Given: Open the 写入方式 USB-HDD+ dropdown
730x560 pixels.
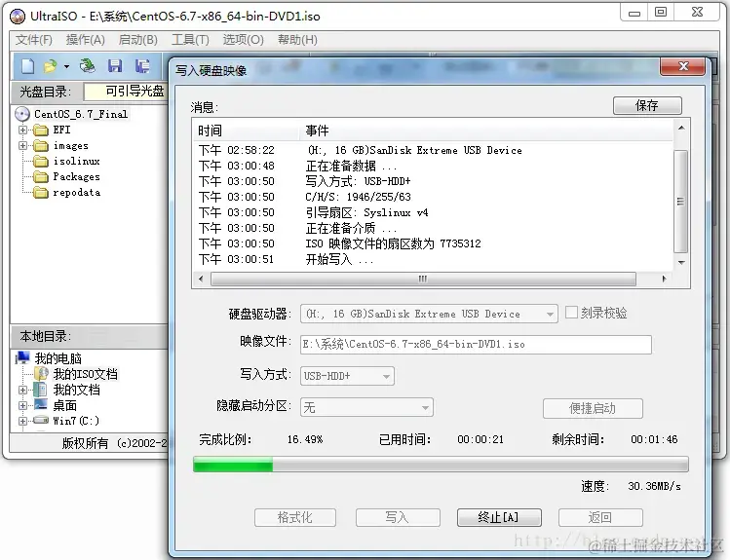Looking at the screenshot, I should pyautogui.click(x=347, y=376).
